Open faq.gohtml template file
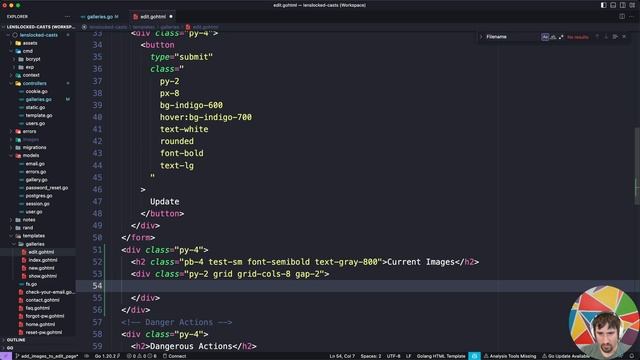 (x=38, y=308)
